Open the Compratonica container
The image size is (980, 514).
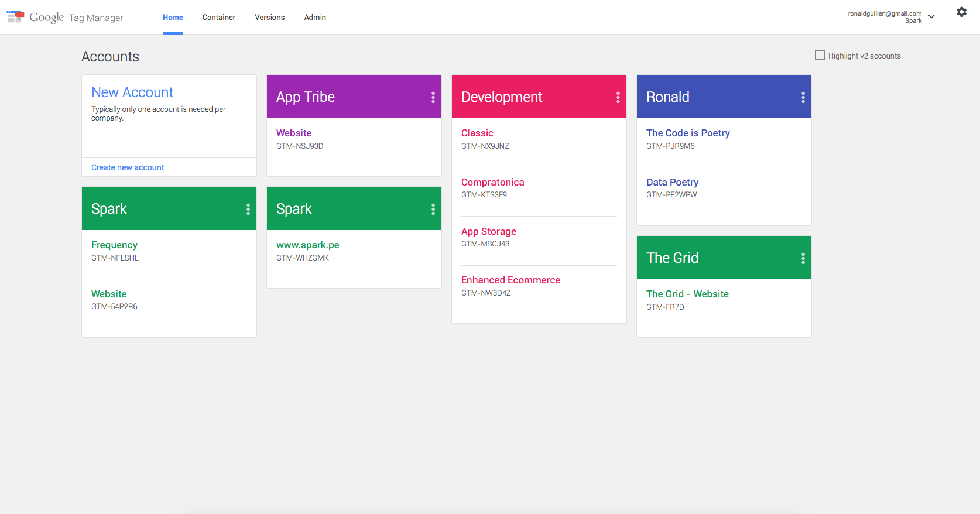[493, 182]
